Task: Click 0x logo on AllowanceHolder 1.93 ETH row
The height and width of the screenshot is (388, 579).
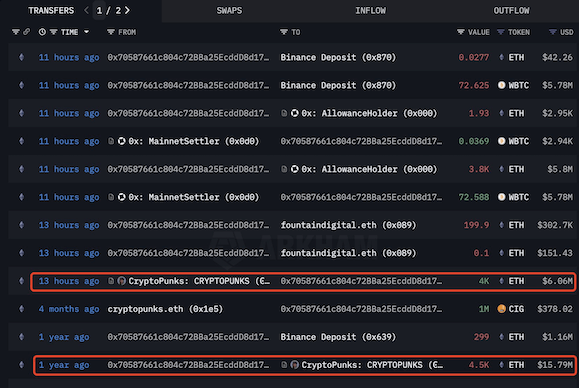Action: tap(295, 113)
